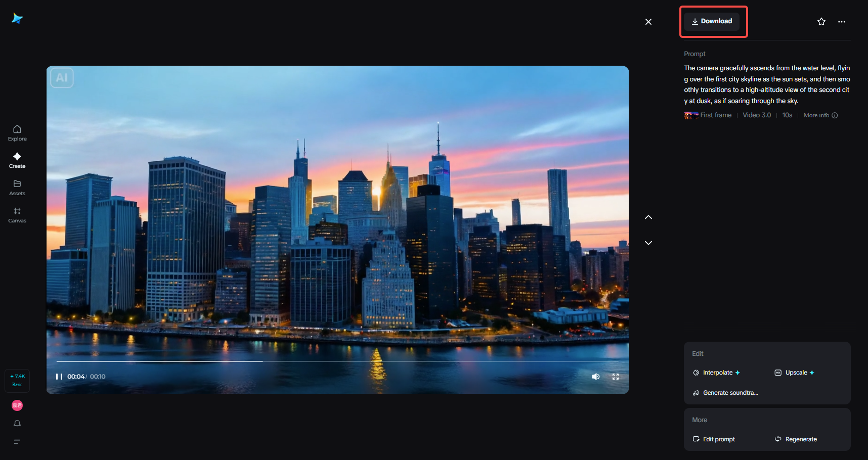Viewport: 868px width, 460px height.
Task: Expand the sidebar menu icon
Action: point(17,442)
